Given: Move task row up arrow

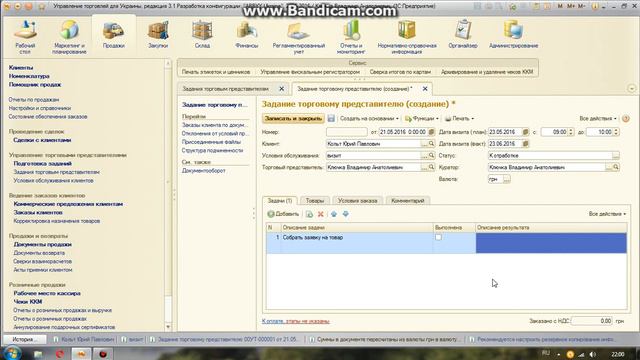Looking at the screenshot, I should tap(334, 214).
